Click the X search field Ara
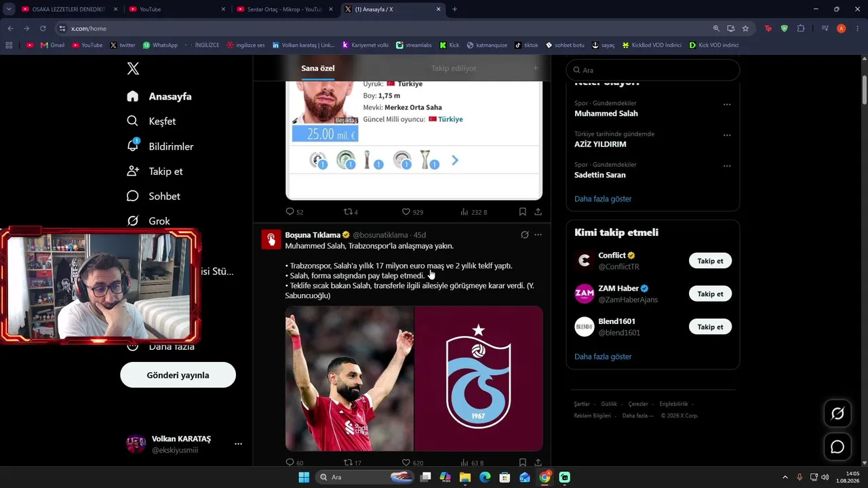The image size is (868, 488). click(653, 70)
